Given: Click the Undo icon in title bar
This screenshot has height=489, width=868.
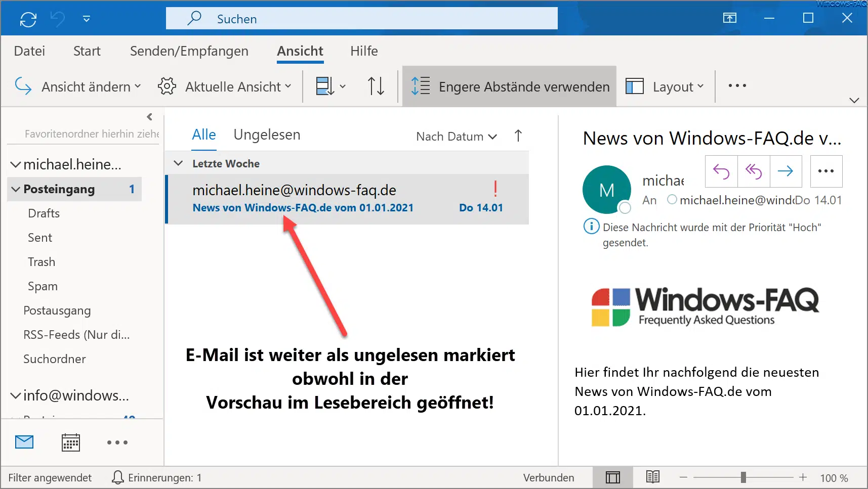Looking at the screenshot, I should [x=58, y=19].
